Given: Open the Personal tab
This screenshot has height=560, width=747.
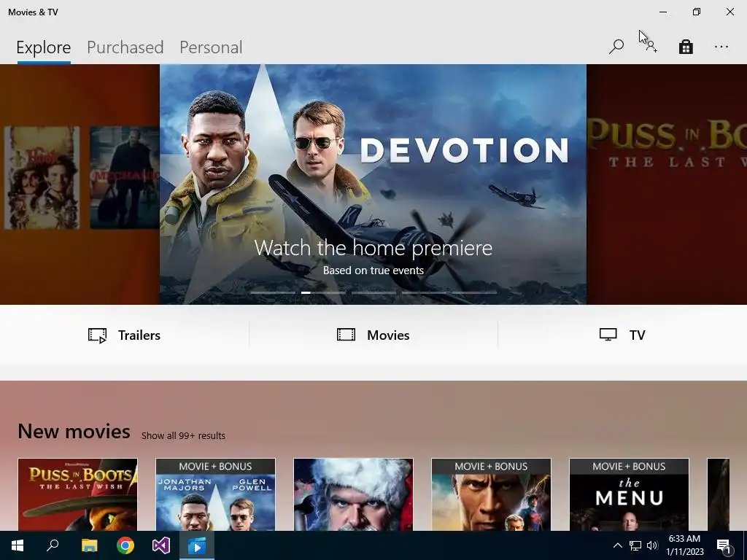Looking at the screenshot, I should [x=211, y=47].
